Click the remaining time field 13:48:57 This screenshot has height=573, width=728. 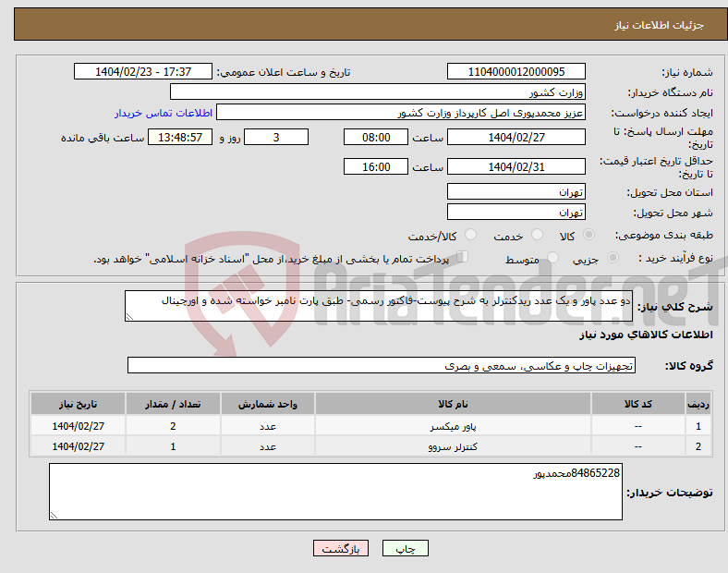point(180,137)
